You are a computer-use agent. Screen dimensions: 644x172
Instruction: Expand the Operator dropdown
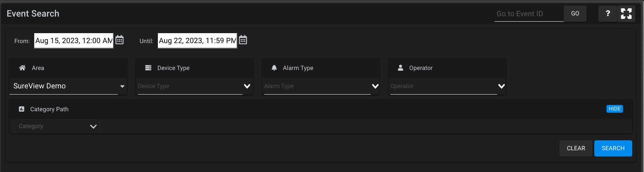click(447, 86)
